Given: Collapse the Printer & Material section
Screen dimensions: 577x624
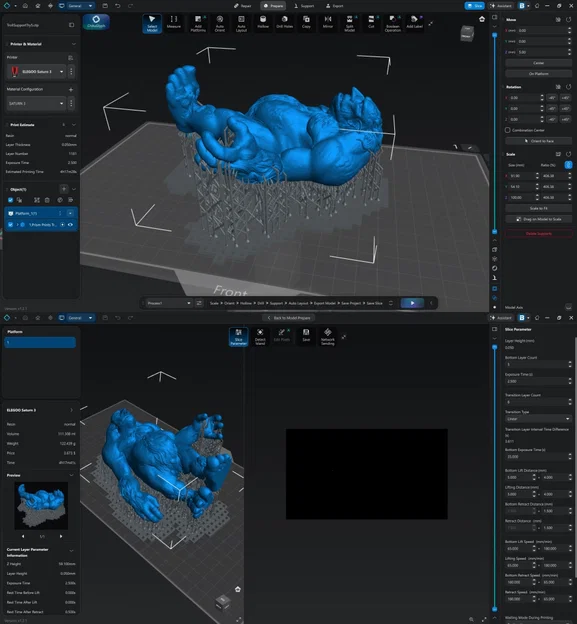Looking at the screenshot, I should [x=74, y=44].
